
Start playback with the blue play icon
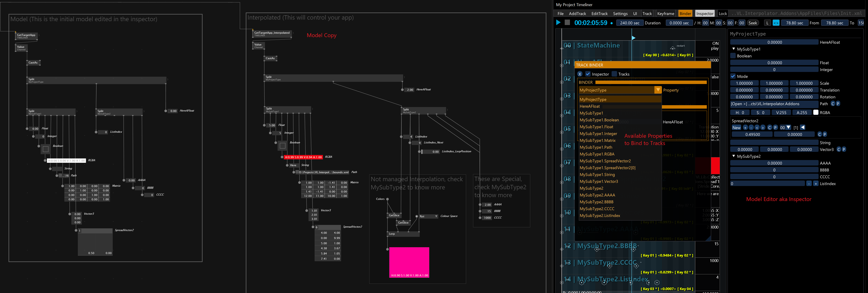pos(558,23)
